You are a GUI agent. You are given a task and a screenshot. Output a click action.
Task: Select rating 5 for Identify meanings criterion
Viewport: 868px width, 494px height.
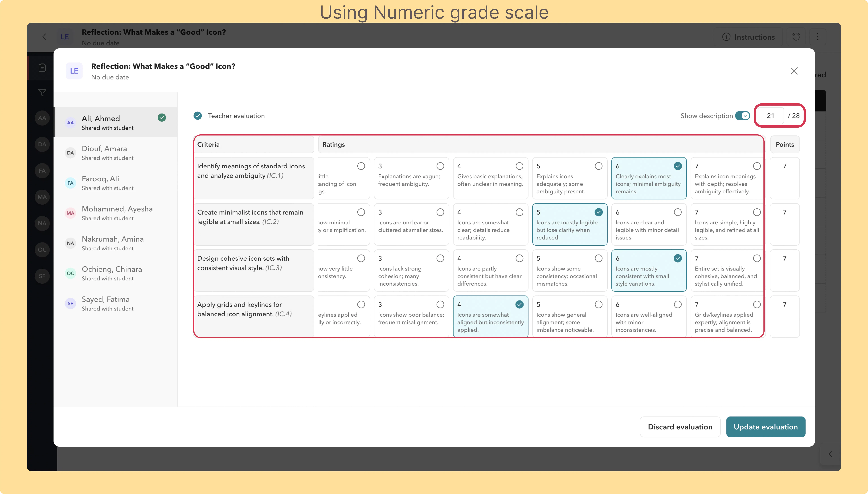click(x=599, y=166)
